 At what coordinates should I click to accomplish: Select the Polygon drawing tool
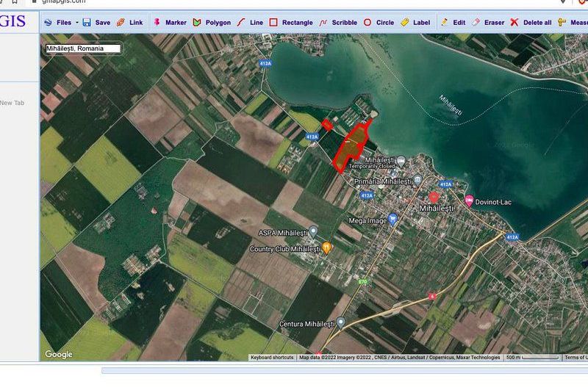point(212,23)
